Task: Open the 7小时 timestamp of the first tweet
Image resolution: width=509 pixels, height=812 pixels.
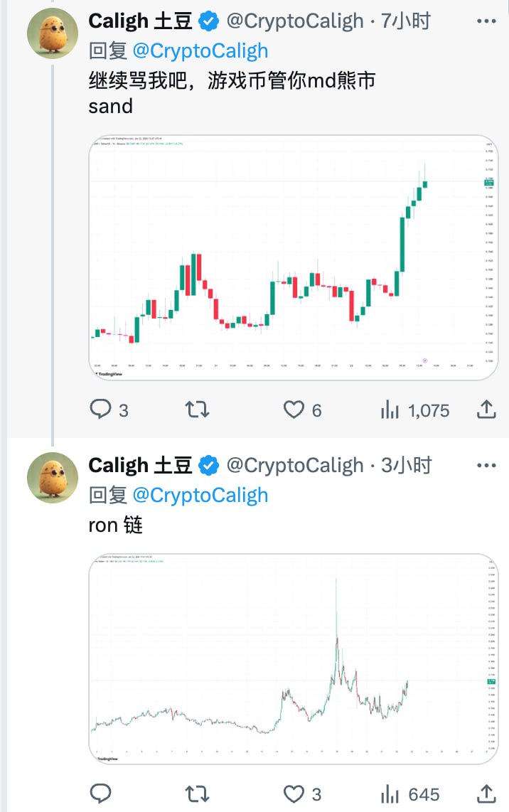Action: click(x=406, y=22)
